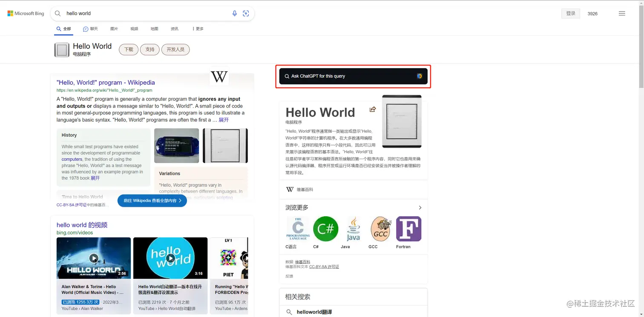
Task: Open visual search camera icon
Action: (246, 14)
